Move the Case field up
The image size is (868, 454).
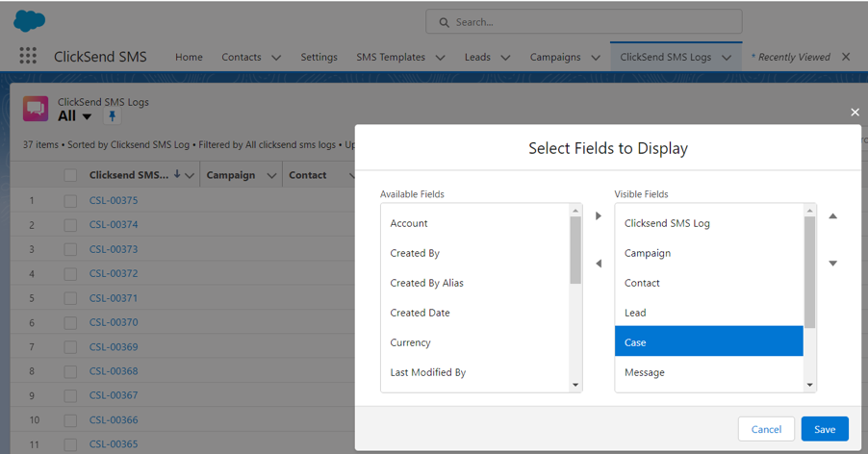pos(832,216)
